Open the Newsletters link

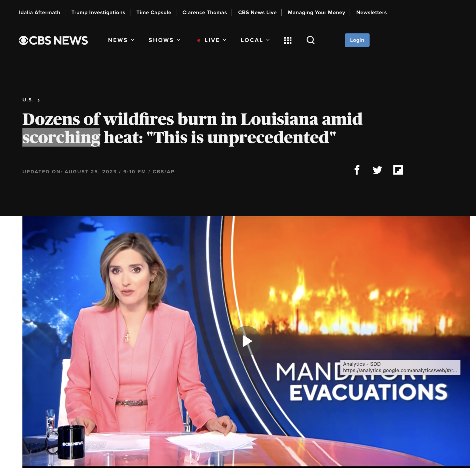[x=371, y=12]
